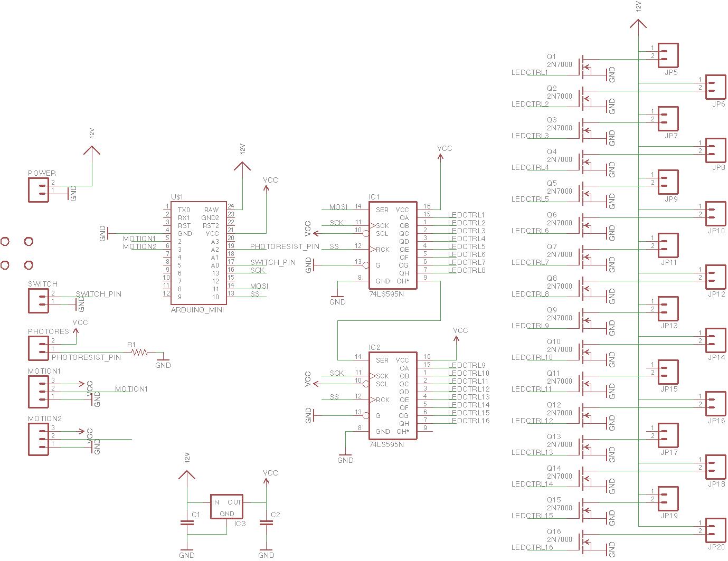The height and width of the screenshot is (561, 728).
Task: Select the POWER connector symbol
Action: pyautogui.click(x=38, y=190)
